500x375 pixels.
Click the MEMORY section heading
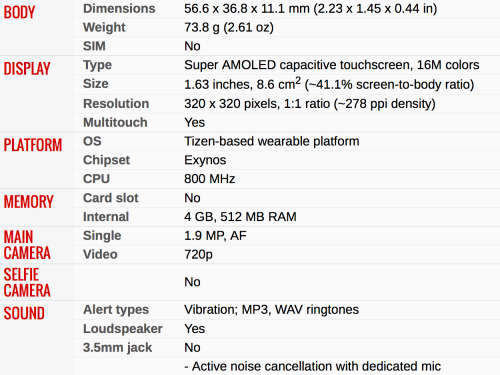(28, 202)
